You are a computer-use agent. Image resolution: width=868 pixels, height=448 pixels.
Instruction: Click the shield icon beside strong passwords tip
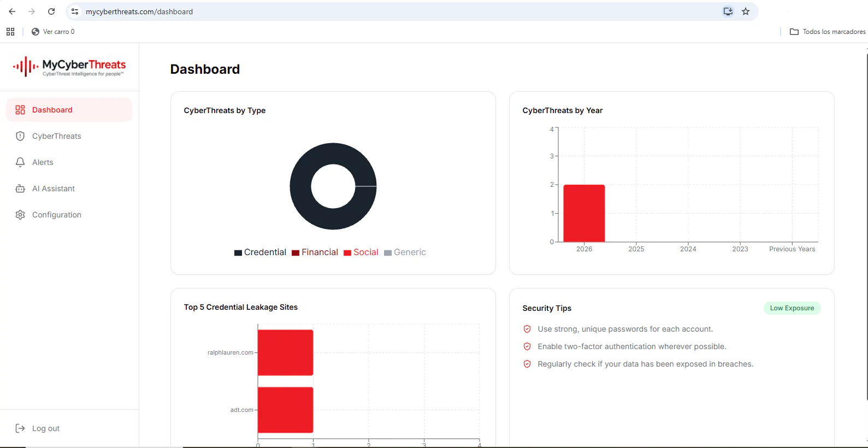[x=527, y=329]
